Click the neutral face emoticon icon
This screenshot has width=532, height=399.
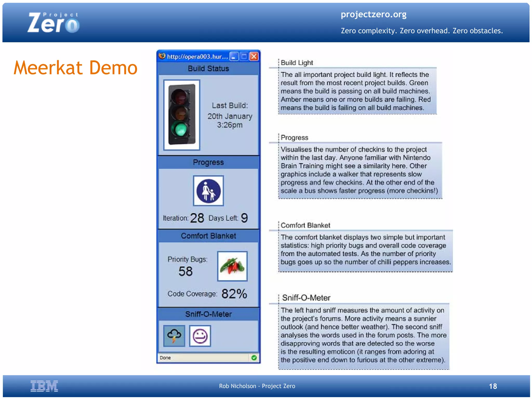click(x=200, y=336)
